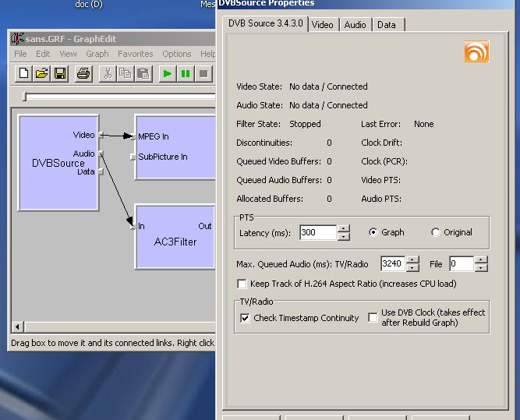The height and width of the screenshot is (420, 520).
Task: Open a graph file with folder icon
Action: click(x=42, y=73)
